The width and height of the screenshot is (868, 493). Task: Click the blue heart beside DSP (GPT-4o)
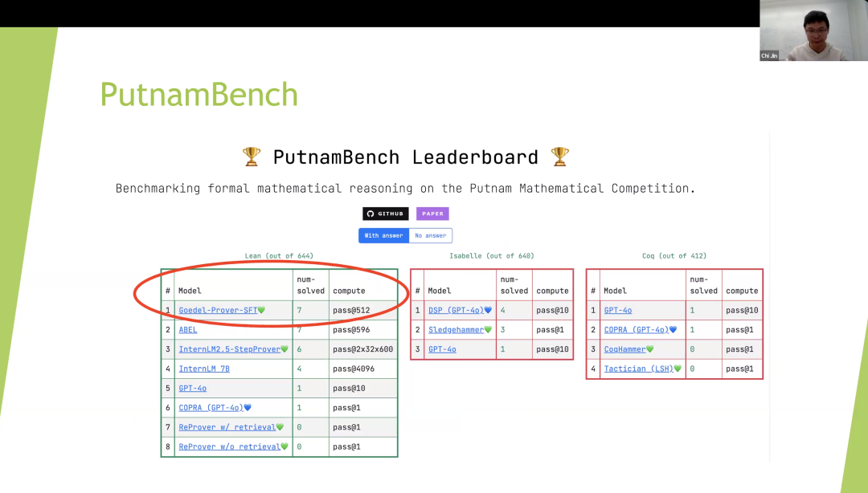click(x=488, y=310)
